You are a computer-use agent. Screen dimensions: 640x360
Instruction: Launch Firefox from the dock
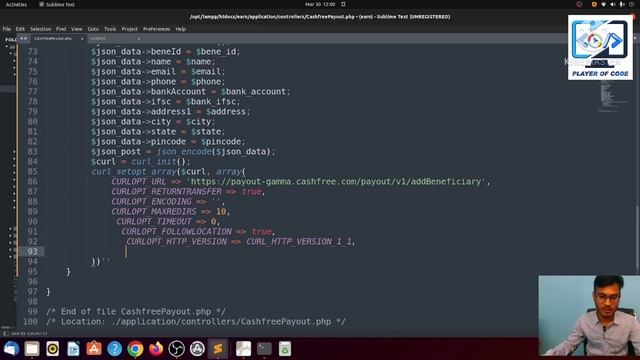[x=156, y=349]
